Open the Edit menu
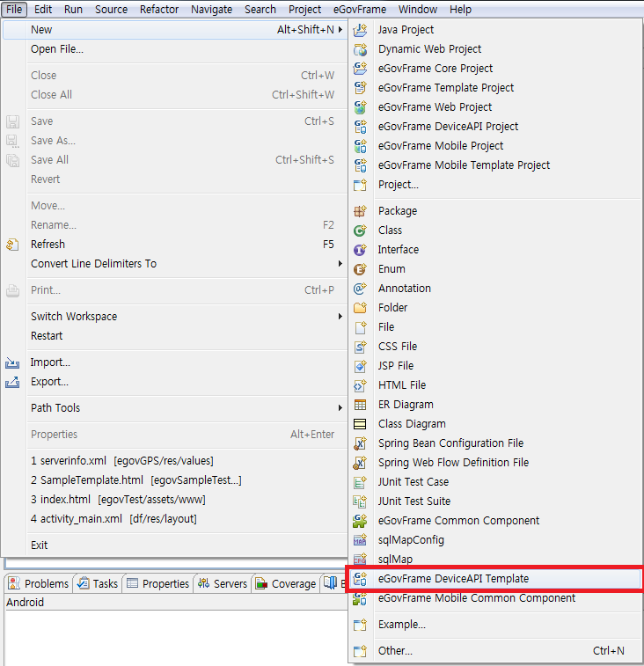 43,10
